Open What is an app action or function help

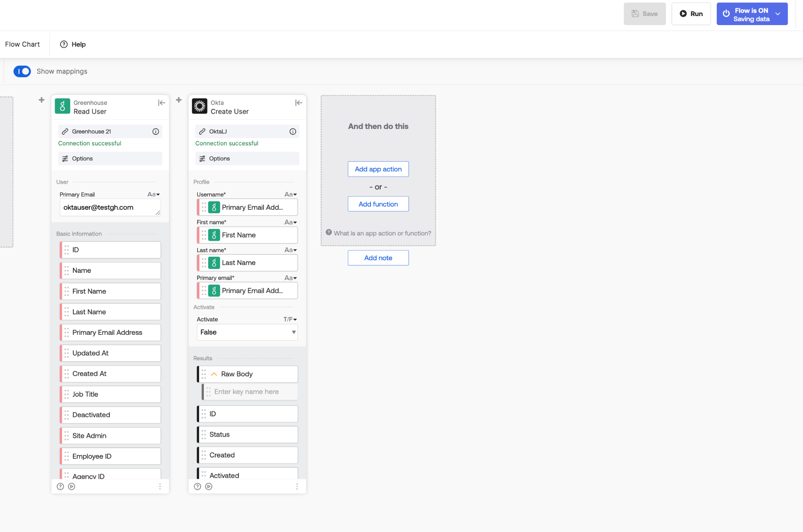(378, 233)
